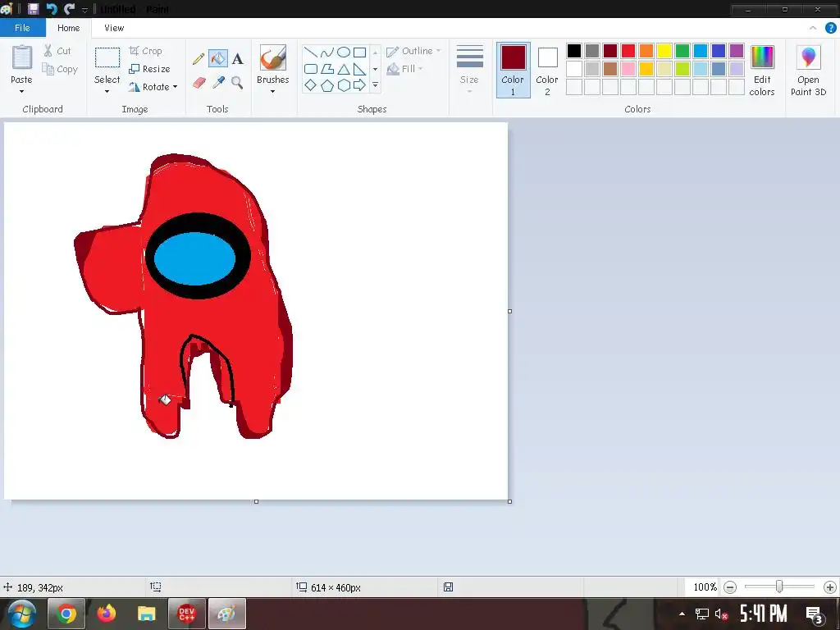Screen dimensions: 840x630
Task: Zoom out with the minus button
Action: [x=729, y=587]
